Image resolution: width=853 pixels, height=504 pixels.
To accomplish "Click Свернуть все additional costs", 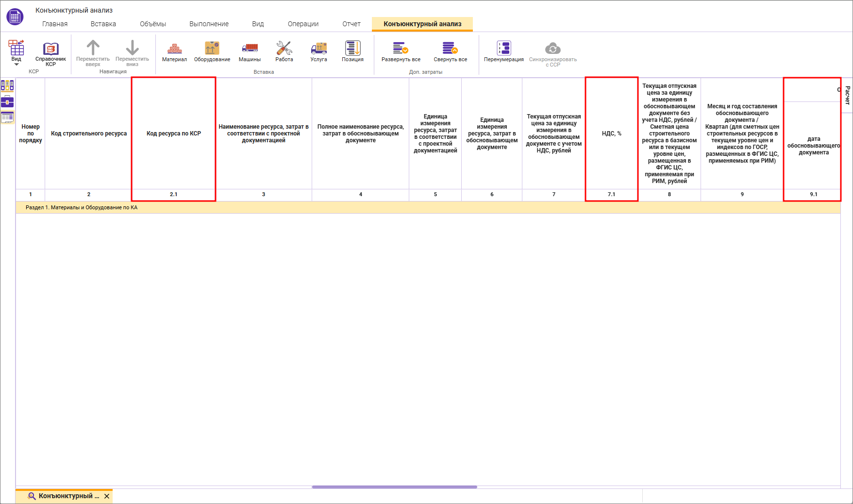I will tap(451, 52).
